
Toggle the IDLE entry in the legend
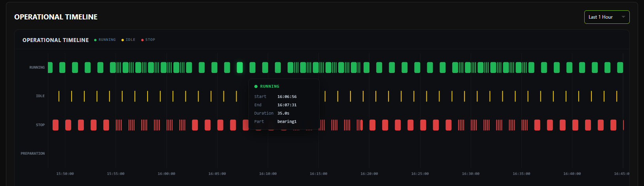coord(128,40)
